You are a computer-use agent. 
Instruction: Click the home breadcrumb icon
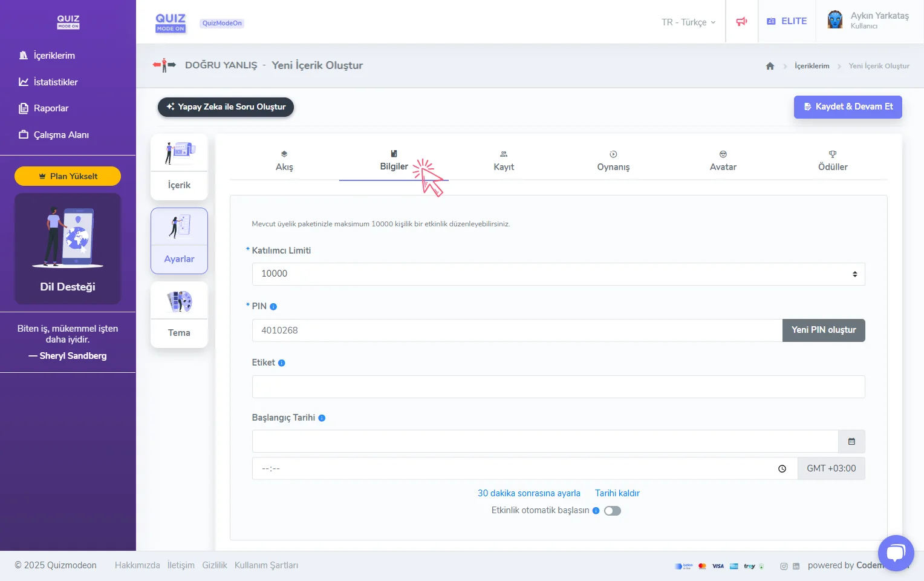[770, 66]
